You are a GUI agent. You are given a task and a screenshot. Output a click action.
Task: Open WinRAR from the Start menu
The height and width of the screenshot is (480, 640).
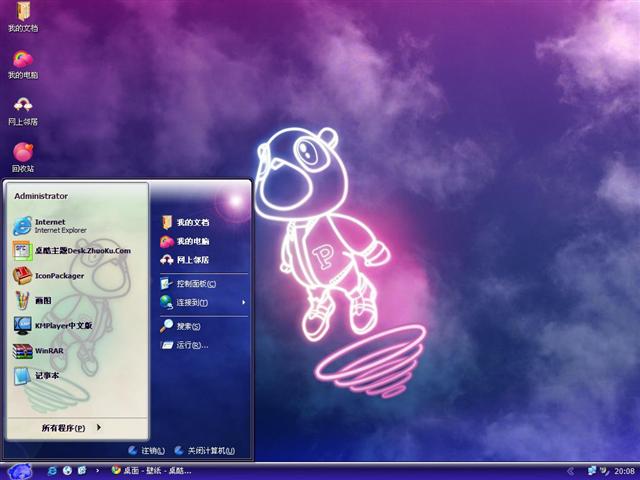tap(48, 351)
